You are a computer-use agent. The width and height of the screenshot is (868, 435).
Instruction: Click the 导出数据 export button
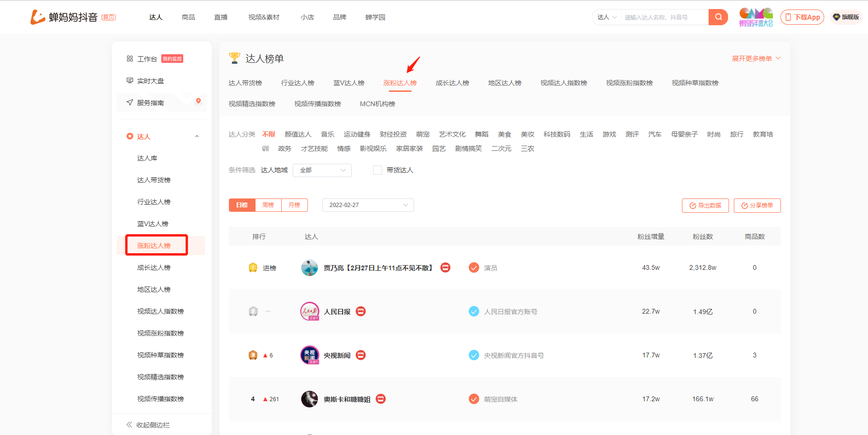(705, 206)
